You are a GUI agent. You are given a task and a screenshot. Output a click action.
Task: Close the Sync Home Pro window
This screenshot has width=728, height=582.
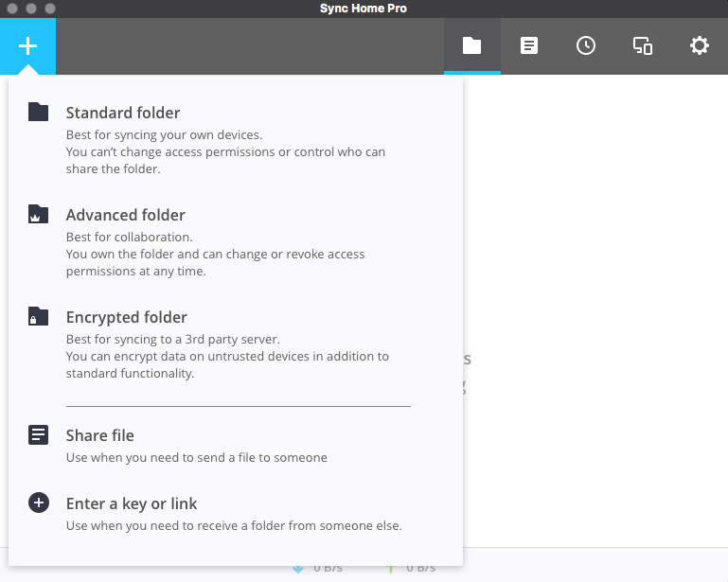coord(12,9)
